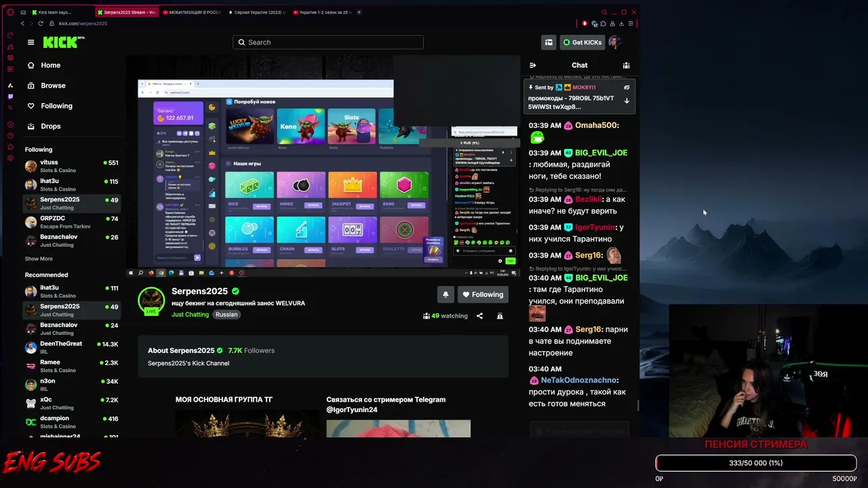Unfollow Serpens2025 via Following button
The width and height of the screenshot is (868, 488).
483,294
